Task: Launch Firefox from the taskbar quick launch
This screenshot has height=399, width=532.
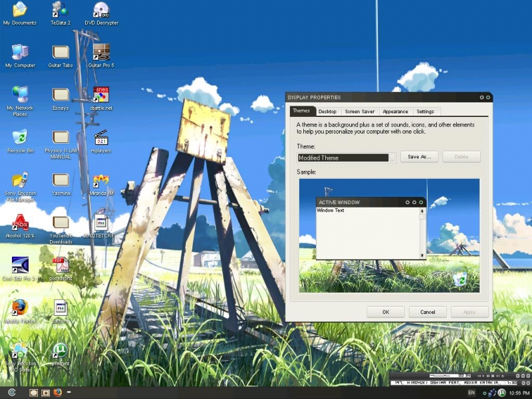Action: point(57,392)
